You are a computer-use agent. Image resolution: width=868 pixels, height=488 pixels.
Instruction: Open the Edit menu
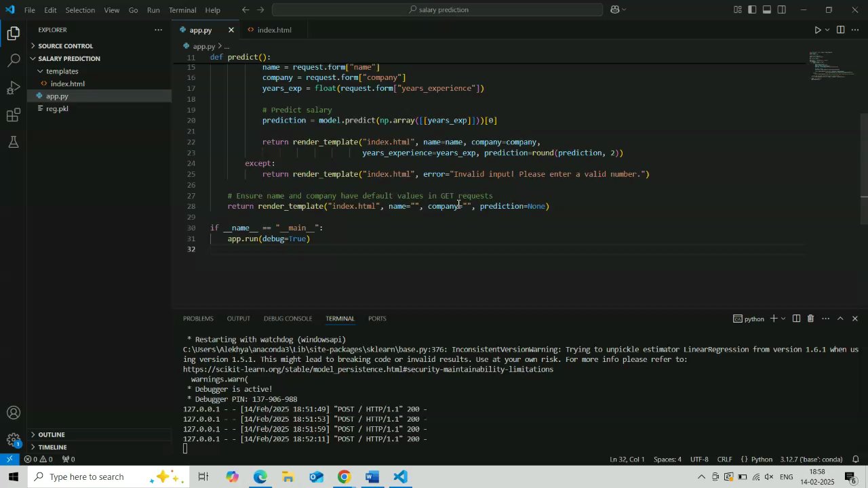click(x=51, y=10)
